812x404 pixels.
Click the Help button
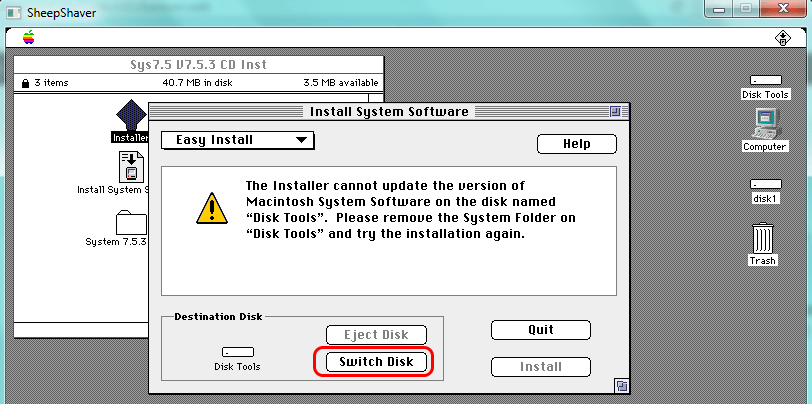(576, 144)
